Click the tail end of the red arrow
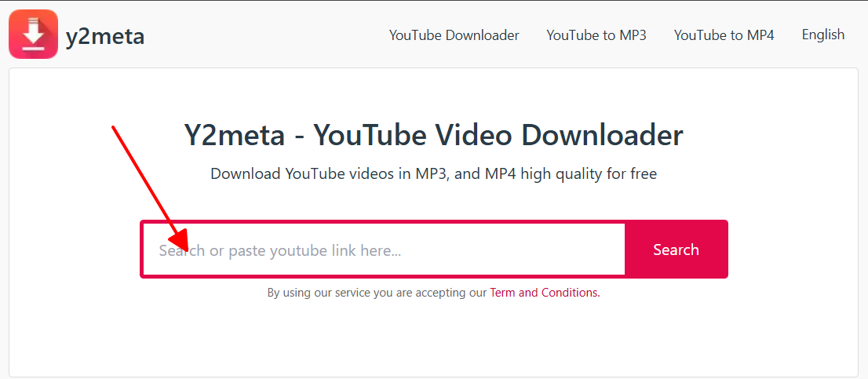This screenshot has width=868, height=379. (115, 127)
